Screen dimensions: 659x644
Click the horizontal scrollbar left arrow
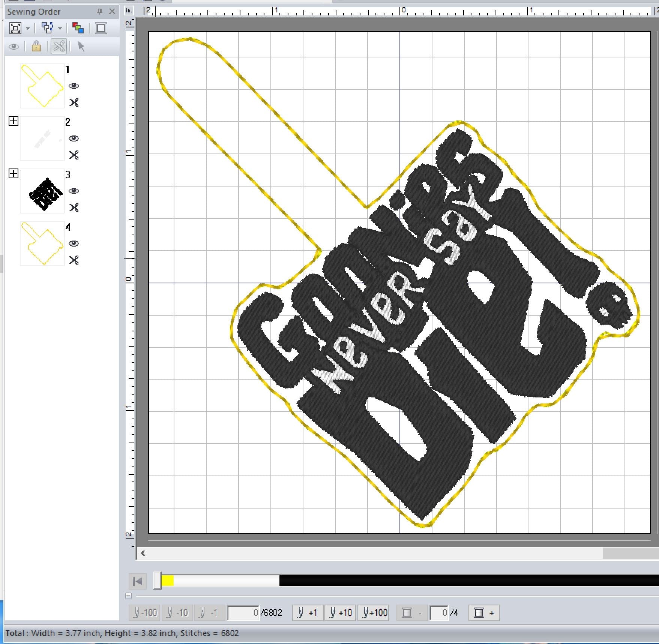click(143, 553)
